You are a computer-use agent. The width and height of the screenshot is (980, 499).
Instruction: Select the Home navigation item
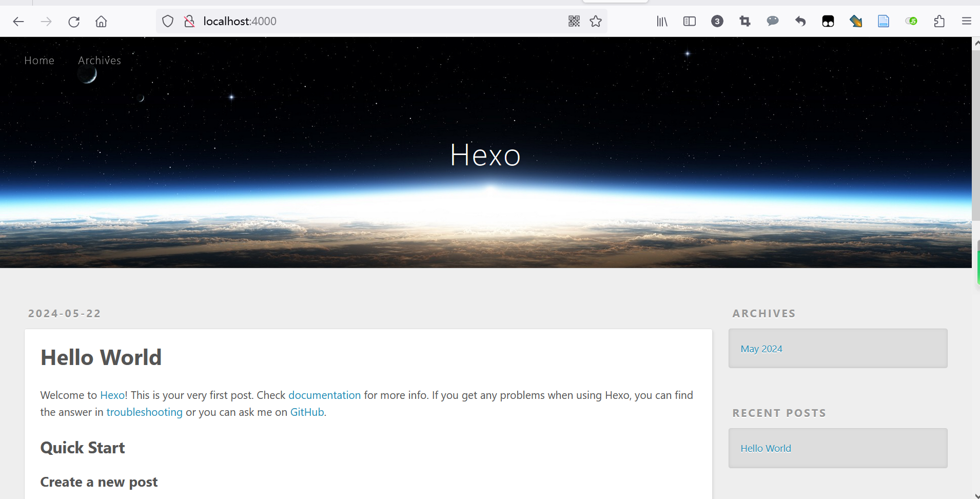click(x=39, y=60)
